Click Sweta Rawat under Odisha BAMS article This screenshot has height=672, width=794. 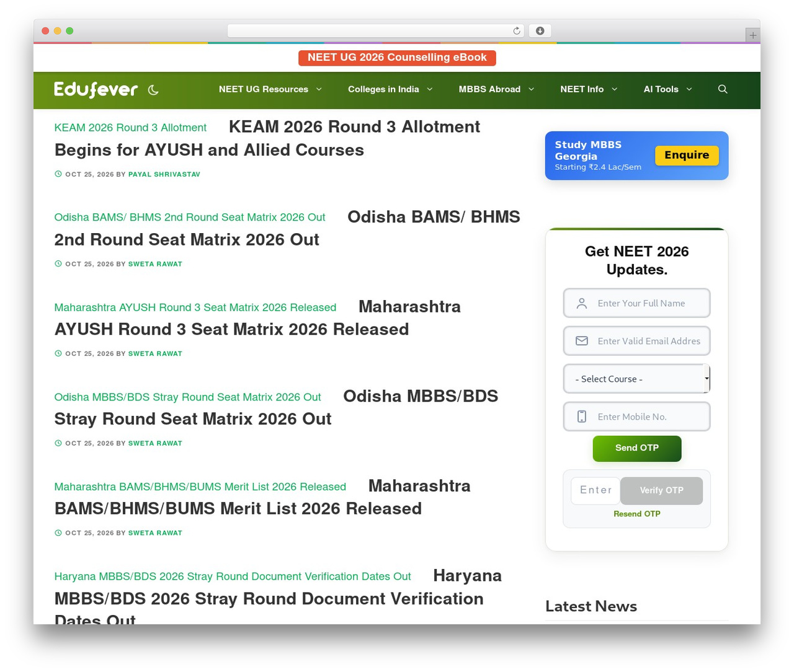[x=155, y=264]
